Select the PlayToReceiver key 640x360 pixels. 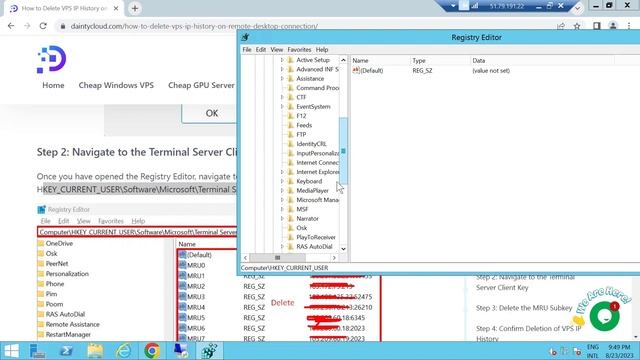click(x=316, y=237)
